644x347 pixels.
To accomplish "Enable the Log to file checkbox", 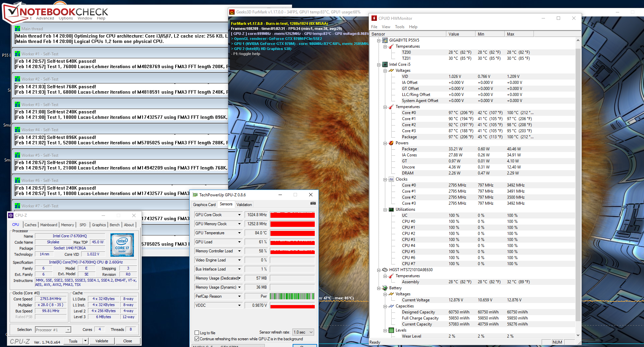I will [197, 333].
